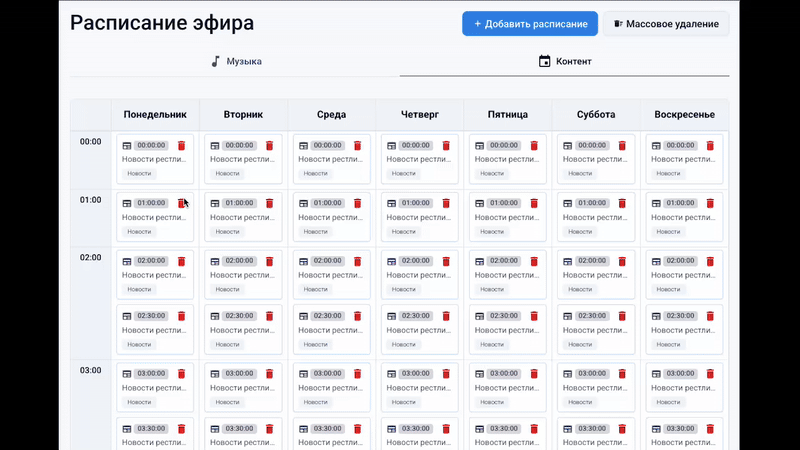This screenshot has height=450, width=800.
Task: Click content icon in Wednesday 00:00:00 card
Action: [303, 145]
